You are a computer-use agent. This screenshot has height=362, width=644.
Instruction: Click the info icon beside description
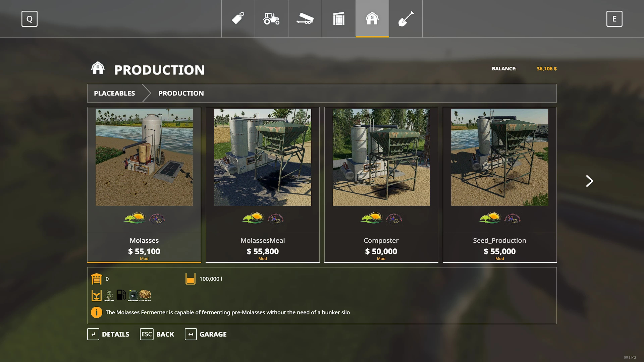96,312
